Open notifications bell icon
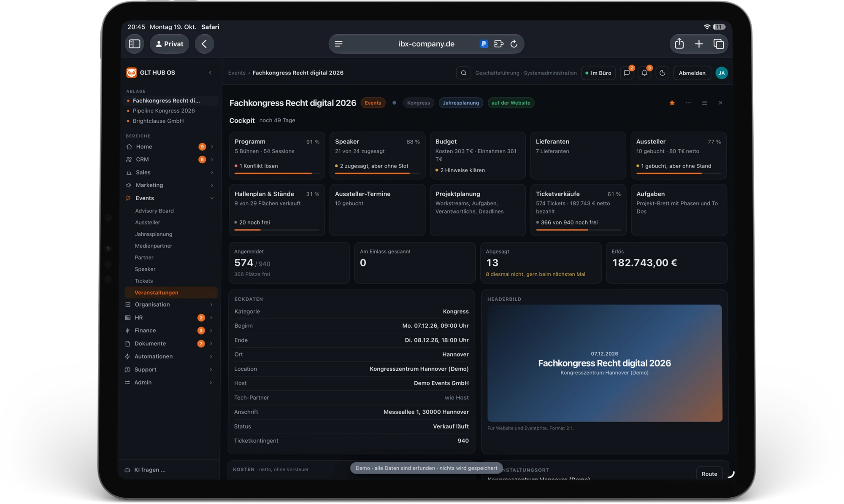The width and height of the screenshot is (844, 504). click(644, 73)
